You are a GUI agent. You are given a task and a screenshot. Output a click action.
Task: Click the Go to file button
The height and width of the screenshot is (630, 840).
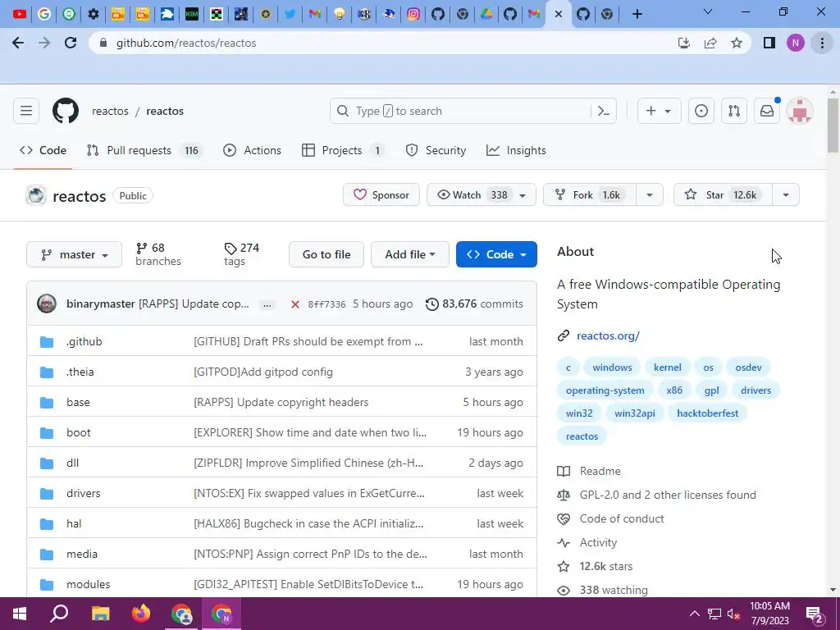[326, 254]
